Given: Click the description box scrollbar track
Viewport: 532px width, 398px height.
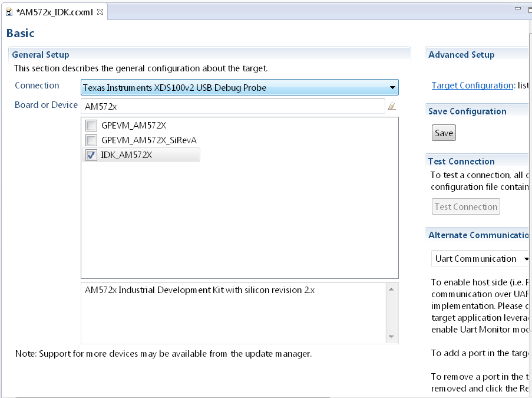Looking at the screenshot, I should pyautogui.click(x=391, y=313).
